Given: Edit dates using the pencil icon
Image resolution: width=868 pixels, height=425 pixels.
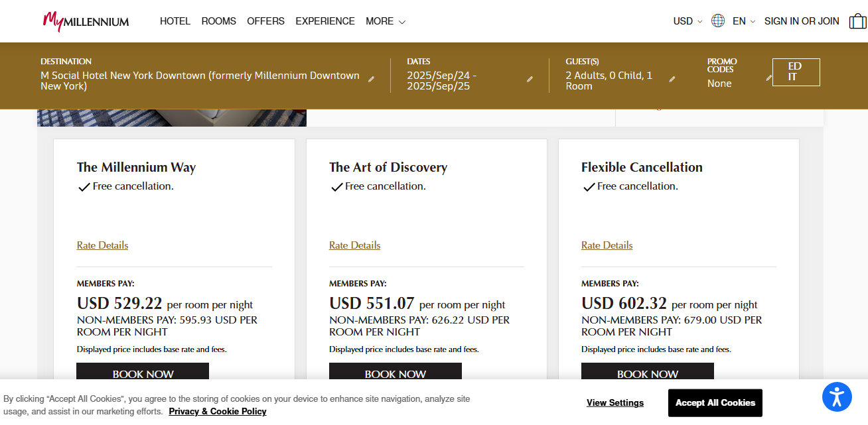Looking at the screenshot, I should [x=530, y=79].
